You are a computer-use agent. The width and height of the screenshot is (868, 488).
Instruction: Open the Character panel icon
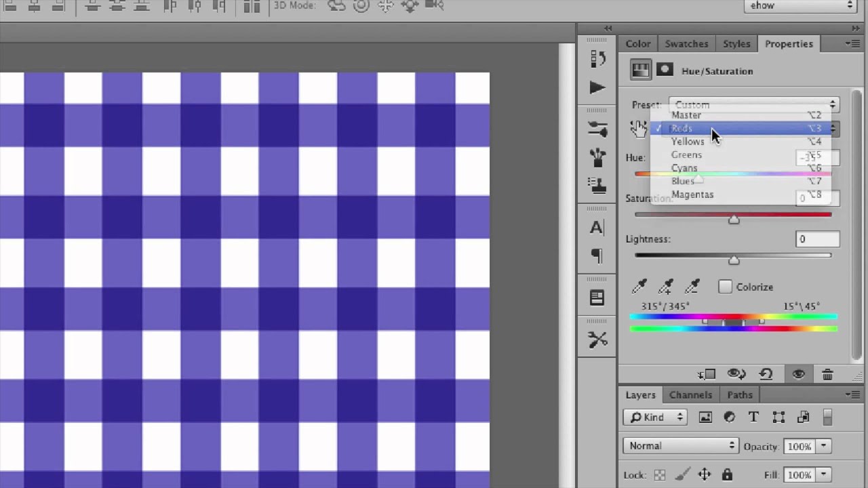click(597, 228)
